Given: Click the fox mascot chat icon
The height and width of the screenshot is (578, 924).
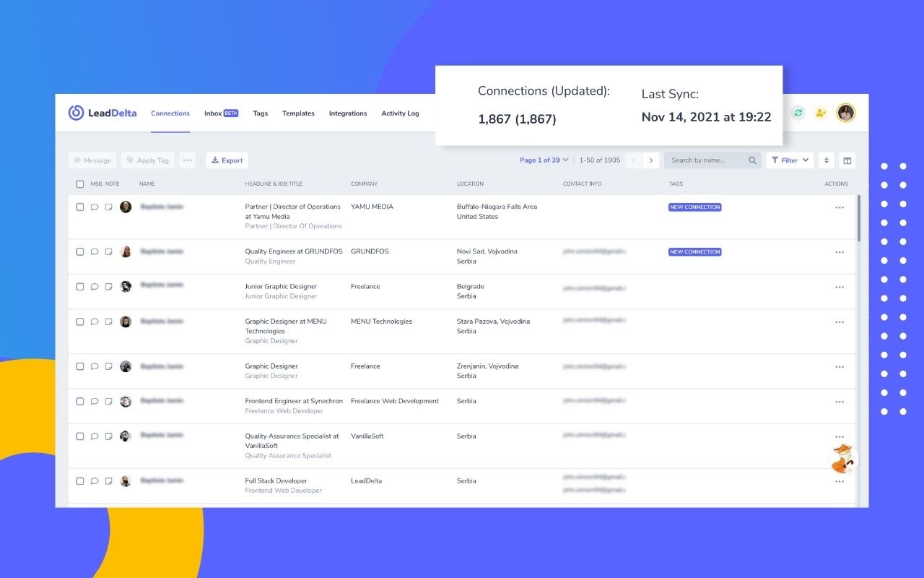Looking at the screenshot, I should pos(843,459).
